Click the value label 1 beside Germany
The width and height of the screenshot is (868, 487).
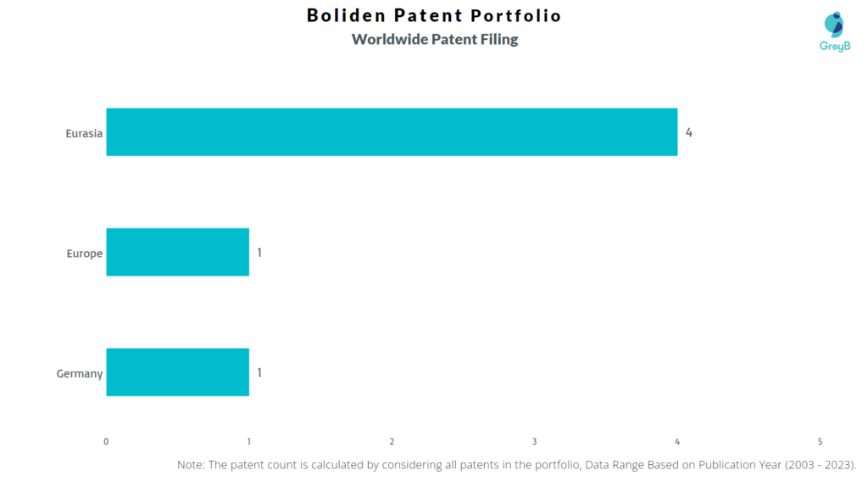click(x=259, y=372)
